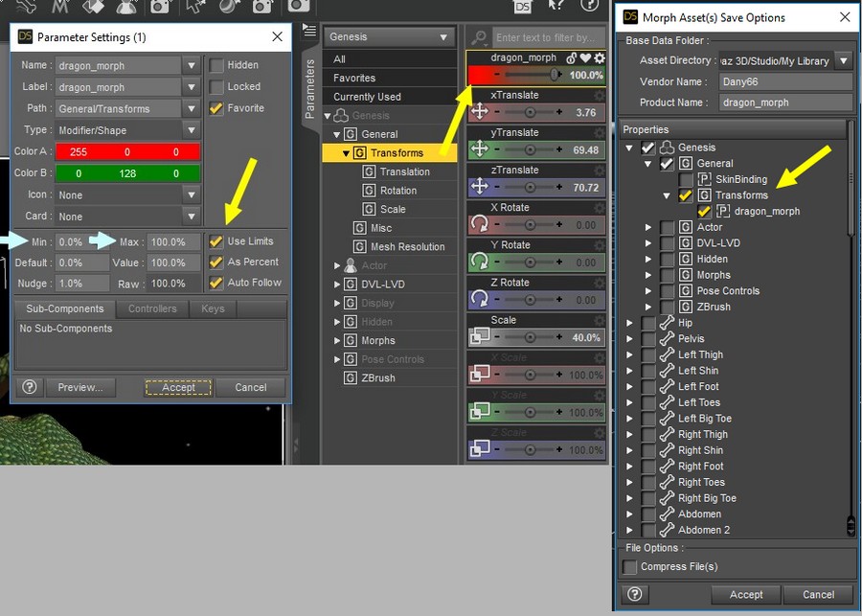The width and height of the screenshot is (862, 616).
Task: Select the Favorites filter entry
Action: [389, 79]
